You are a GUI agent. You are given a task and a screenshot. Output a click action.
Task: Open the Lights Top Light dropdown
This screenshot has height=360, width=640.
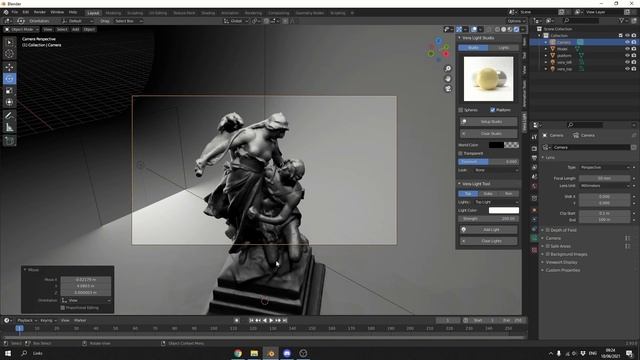496,202
